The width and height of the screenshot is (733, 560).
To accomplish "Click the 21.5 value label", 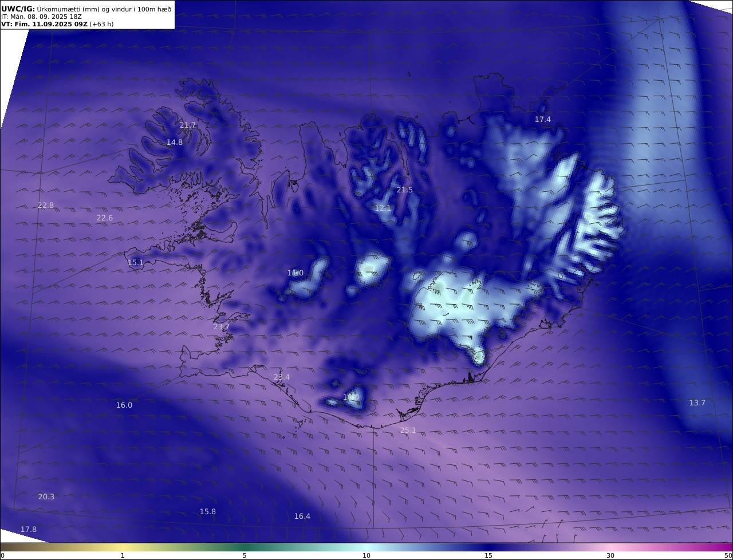I will 404,190.
